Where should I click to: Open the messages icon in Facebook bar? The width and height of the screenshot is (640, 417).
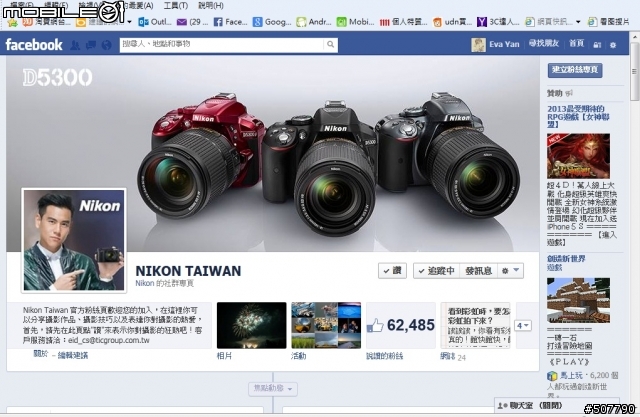point(91,45)
